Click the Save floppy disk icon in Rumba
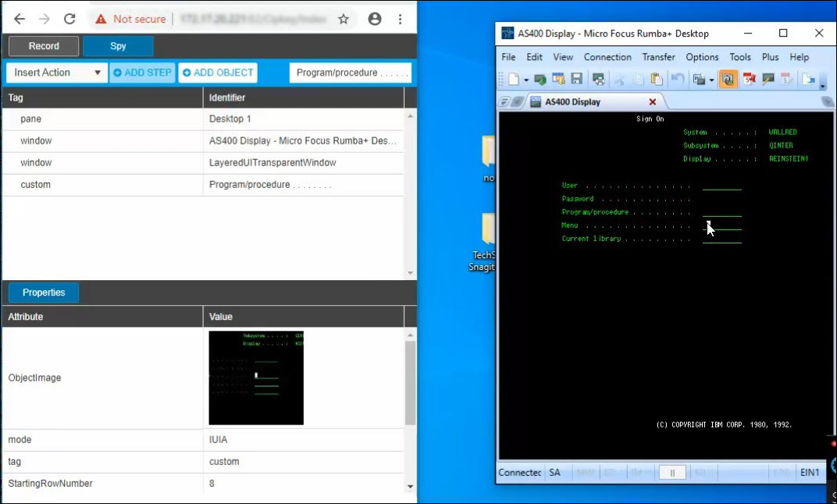 [x=576, y=80]
